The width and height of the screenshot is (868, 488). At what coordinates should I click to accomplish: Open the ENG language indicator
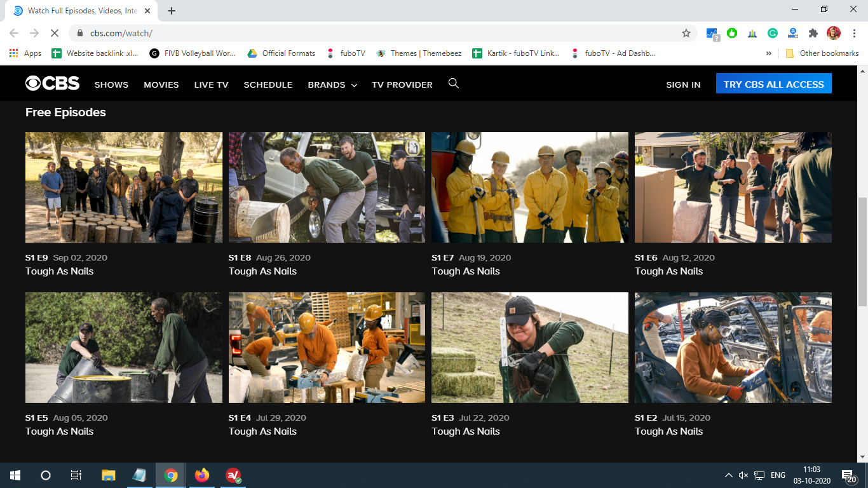(778, 475)
